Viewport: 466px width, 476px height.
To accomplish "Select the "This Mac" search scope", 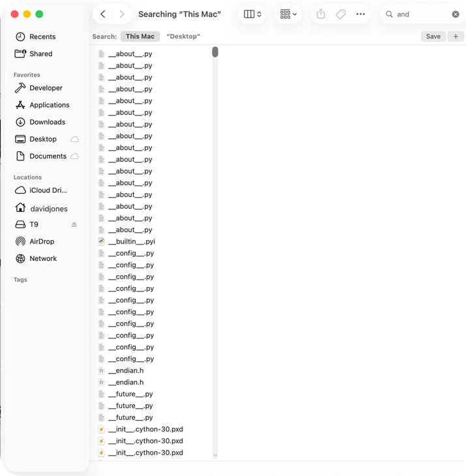I will (140, 37).
